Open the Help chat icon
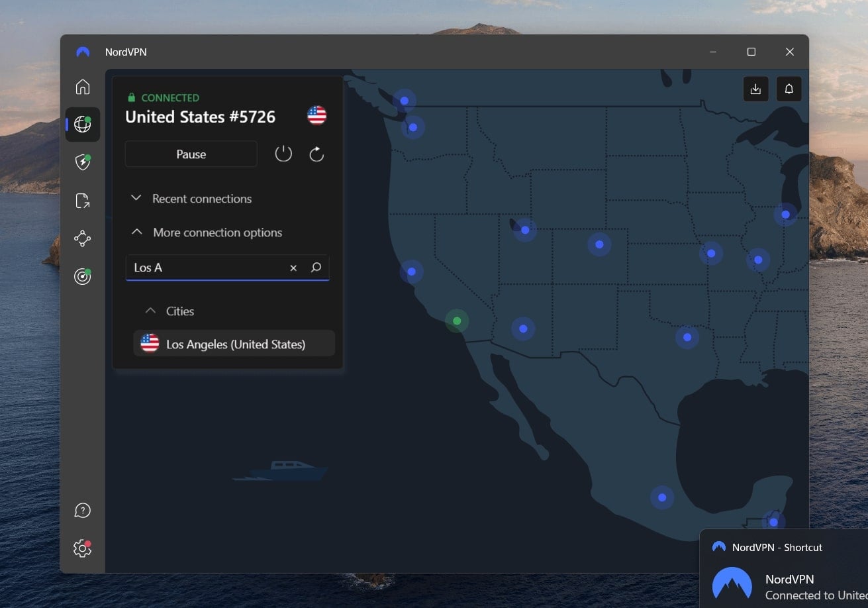 point(82,510)
